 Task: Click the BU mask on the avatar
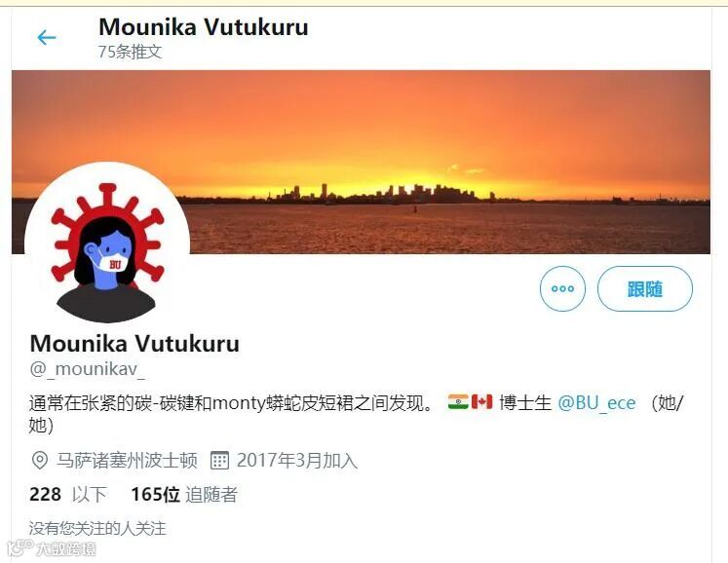click(113, 262)
